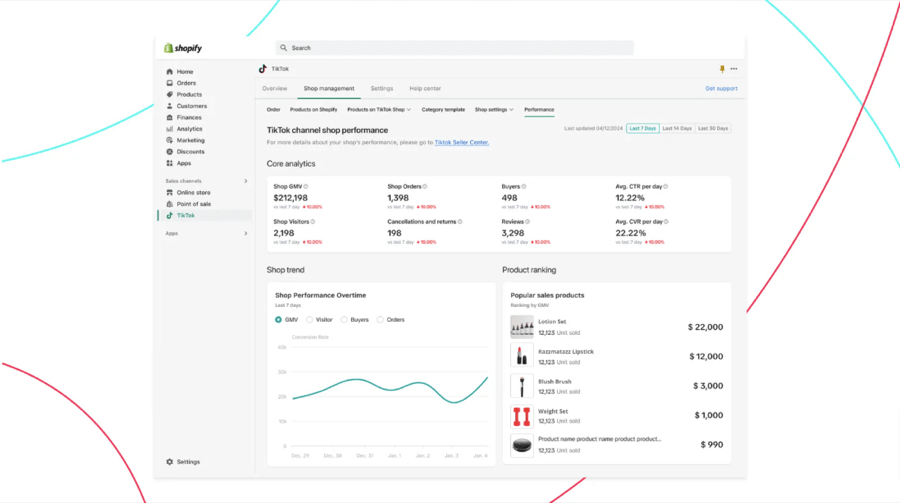The height and width of the screenshot is (503, 900).
Task: Click info icon next to Shop GMV
Action: click(306, 187)
